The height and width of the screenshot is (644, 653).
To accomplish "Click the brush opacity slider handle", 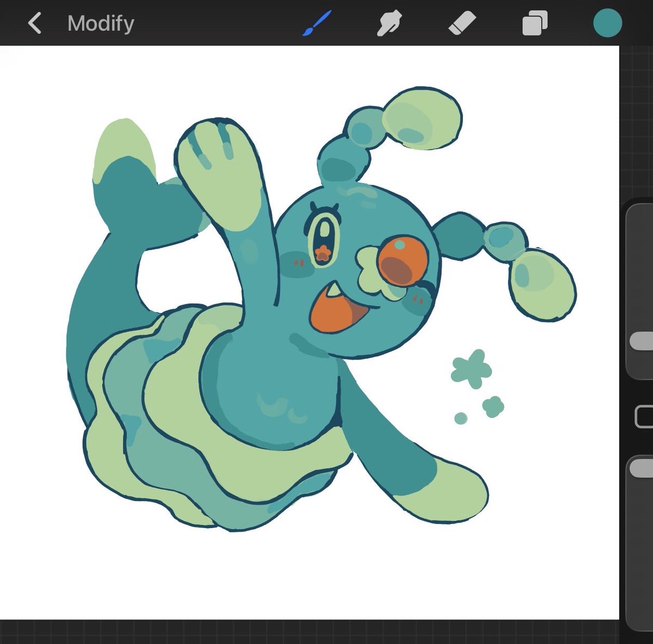I will point(642,468).
